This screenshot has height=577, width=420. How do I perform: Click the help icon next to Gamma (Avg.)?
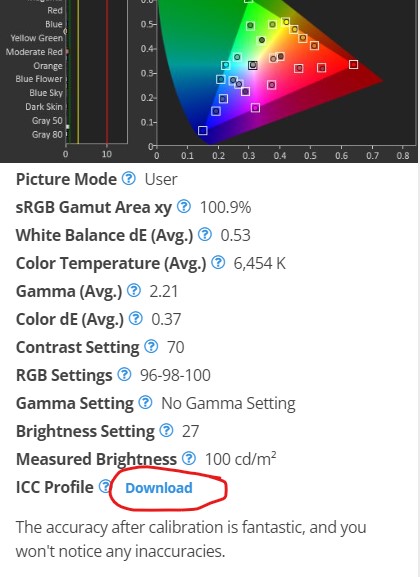[x=134, y=290]
